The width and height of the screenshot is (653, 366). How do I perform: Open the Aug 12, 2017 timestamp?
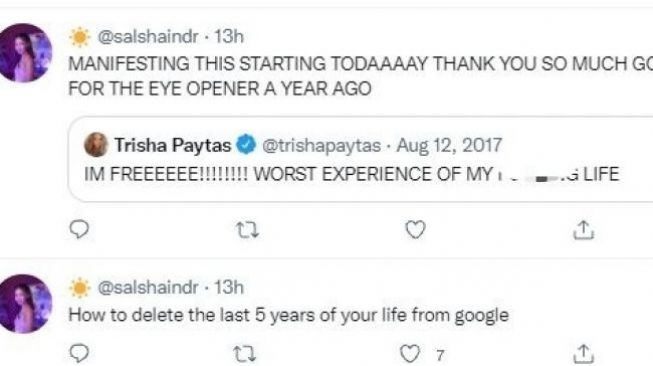449,145
